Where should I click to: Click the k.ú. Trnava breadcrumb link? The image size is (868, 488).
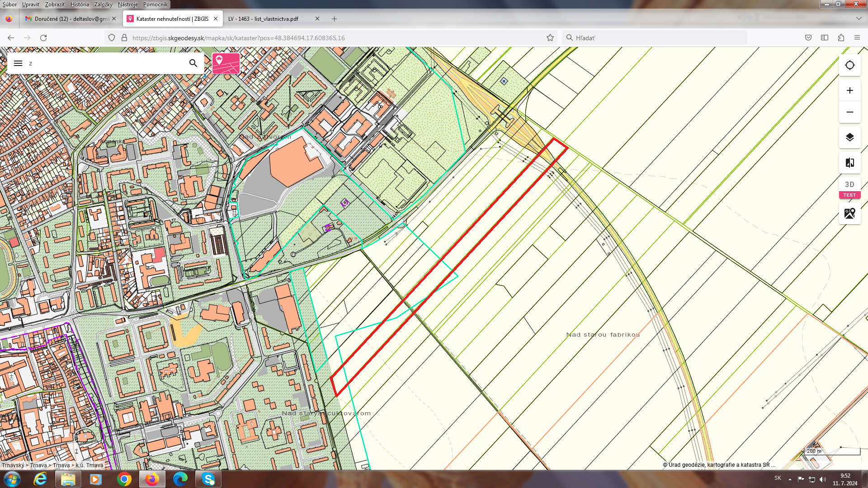click(x=89, y=465)
